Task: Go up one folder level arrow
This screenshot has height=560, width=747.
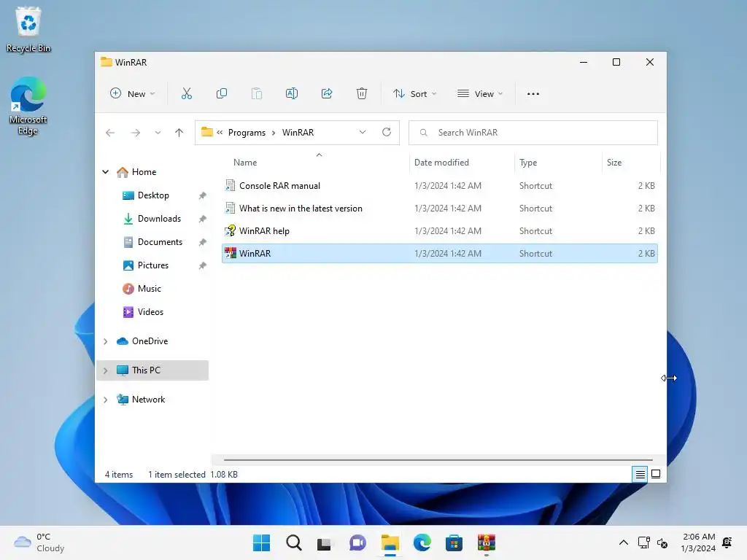Action: coord(179,133)
